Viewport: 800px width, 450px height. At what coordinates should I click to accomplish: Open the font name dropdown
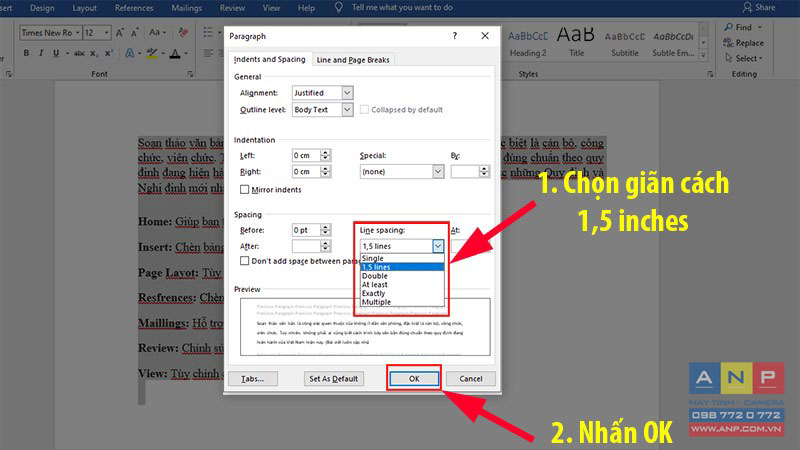pyautogui.click(x=78, y=33)
